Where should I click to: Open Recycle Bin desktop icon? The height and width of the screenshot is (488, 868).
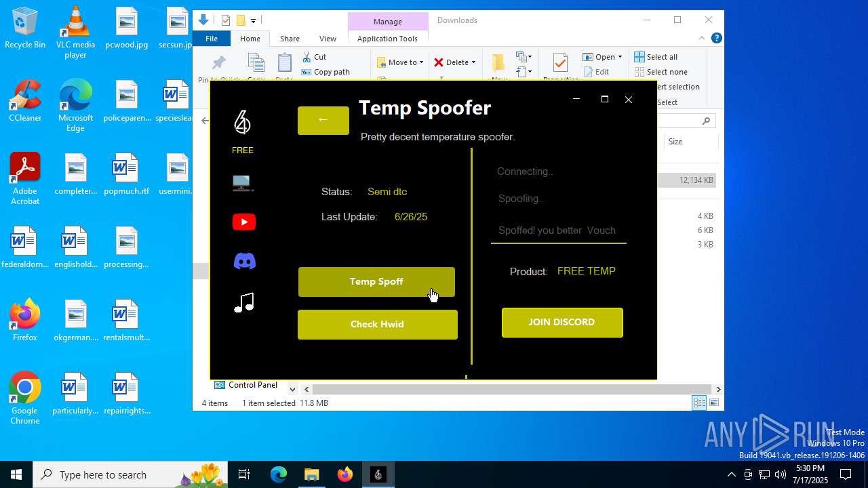tap(25, 28)
